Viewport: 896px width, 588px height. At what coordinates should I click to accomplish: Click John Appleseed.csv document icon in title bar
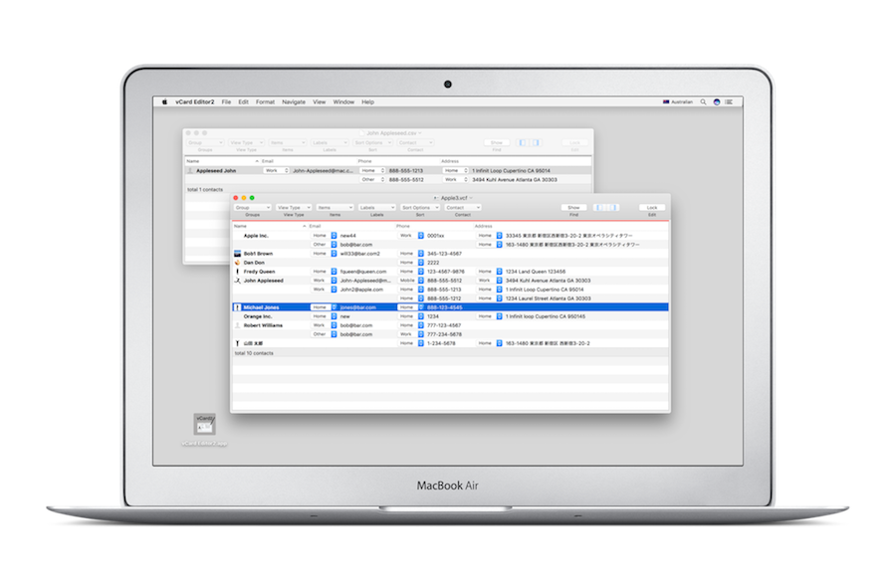click(361, 133)
